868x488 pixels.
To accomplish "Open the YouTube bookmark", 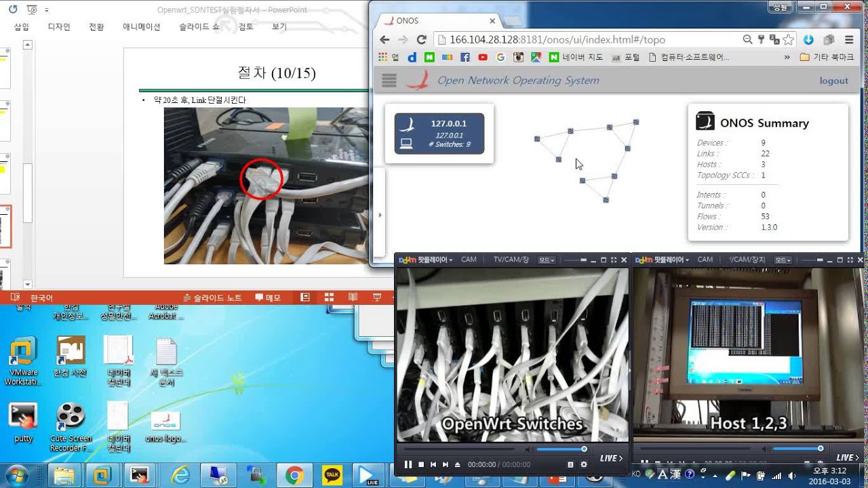I will (483, 58).
